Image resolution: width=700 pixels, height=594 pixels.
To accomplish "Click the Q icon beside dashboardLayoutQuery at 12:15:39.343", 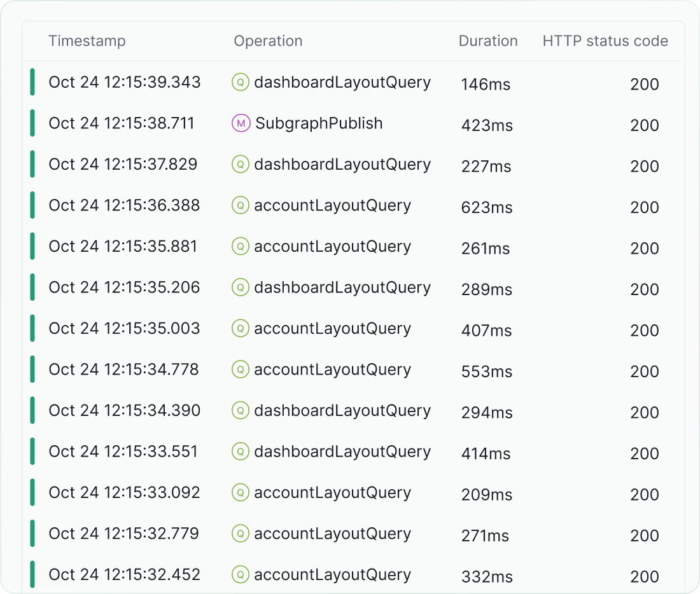I will [x=240, y=82].
